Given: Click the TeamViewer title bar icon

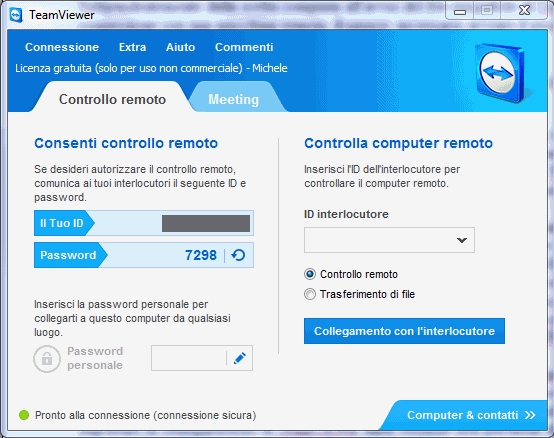Looking at the screenshot, I should tap(16, 15).
